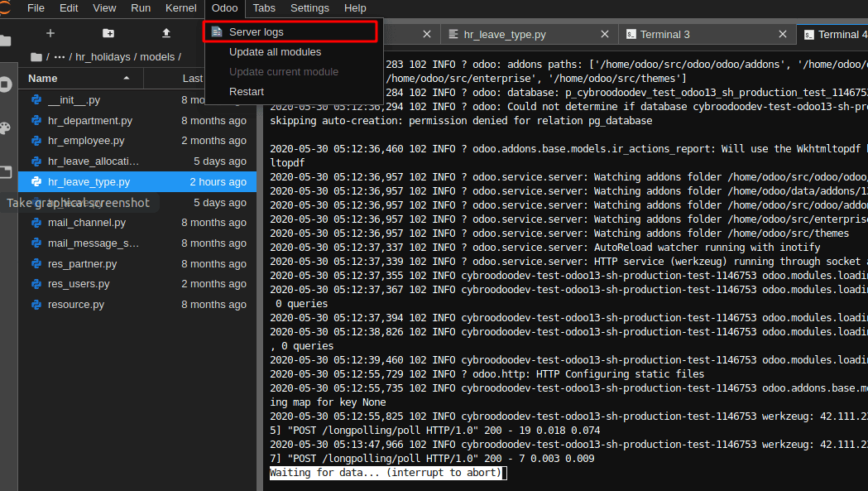The width and height of the screenshot is (868, 491).
Task: Select Server logs from Odoo menu
Action: click(290, 32)
